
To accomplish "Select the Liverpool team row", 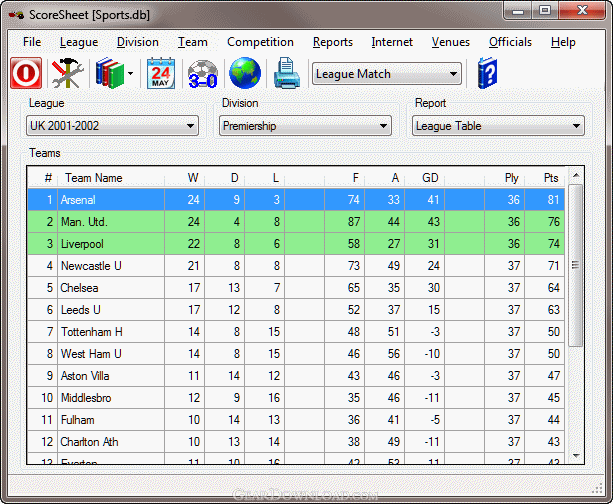I will pos(296,244).
